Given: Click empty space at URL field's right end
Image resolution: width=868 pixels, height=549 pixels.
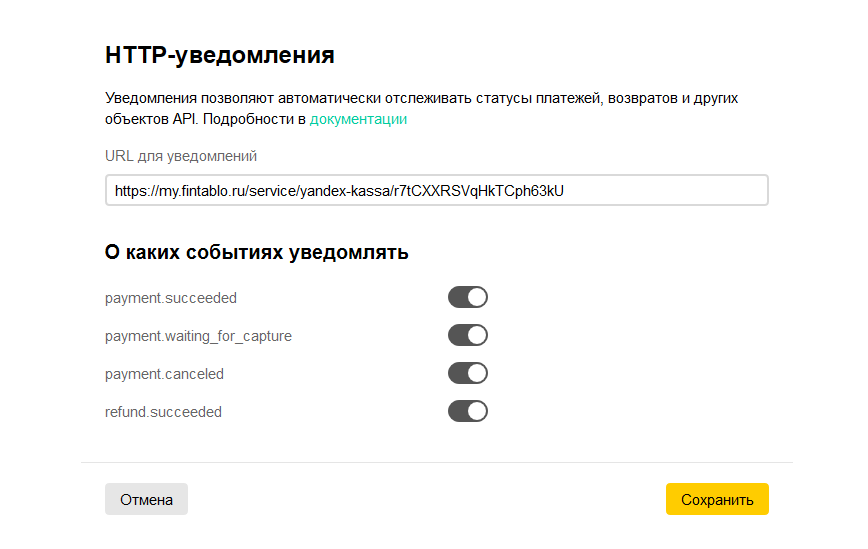Looking at the screenshot, I should 664,191.
